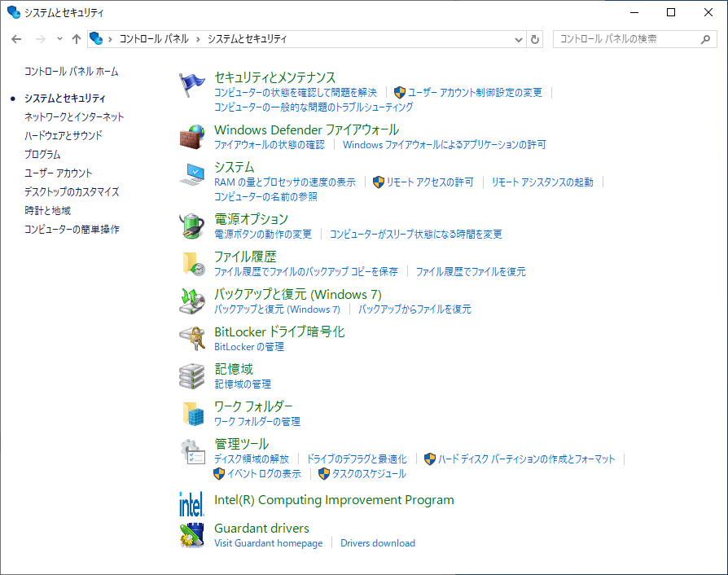Select プログラム category in sidebar
728x575 pixels.
42,154
